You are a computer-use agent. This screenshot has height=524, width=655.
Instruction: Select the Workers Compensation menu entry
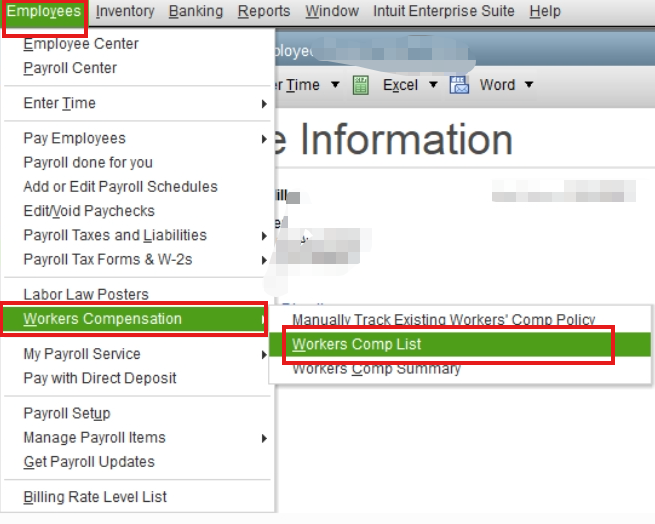point(135,319)
